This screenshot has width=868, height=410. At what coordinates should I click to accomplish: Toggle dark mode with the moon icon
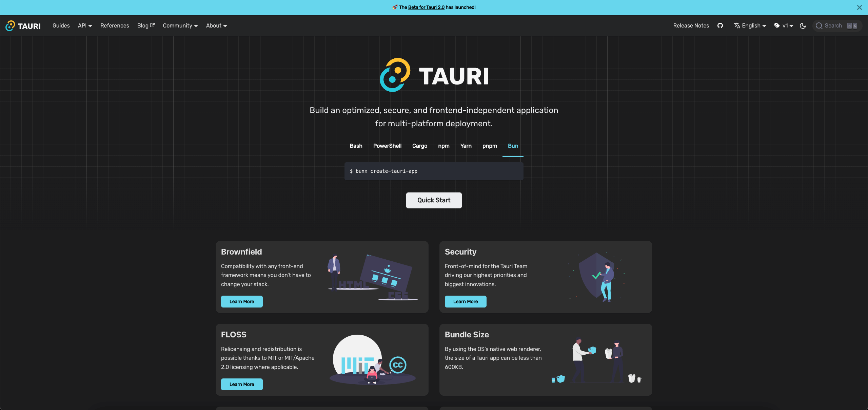point(803,26)
